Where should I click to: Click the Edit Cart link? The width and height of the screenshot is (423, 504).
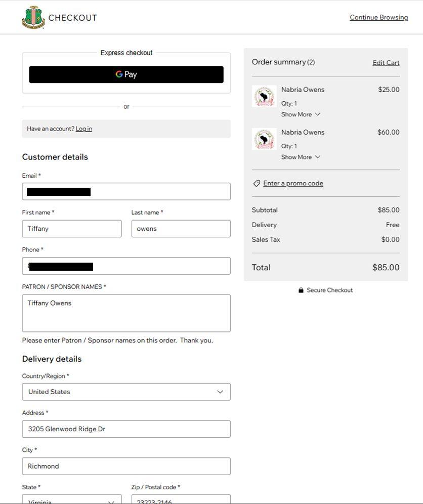pos(386,63)
